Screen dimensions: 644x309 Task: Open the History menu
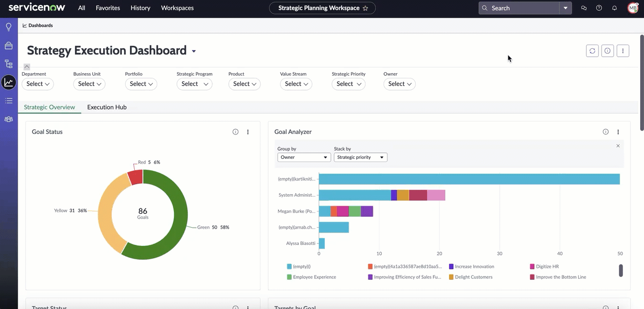tap(140, 8)
